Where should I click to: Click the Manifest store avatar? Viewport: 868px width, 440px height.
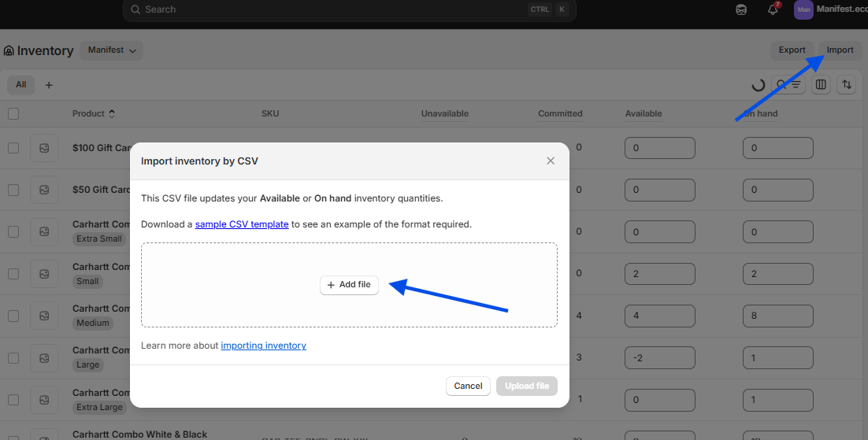click(x=803, y=9)
